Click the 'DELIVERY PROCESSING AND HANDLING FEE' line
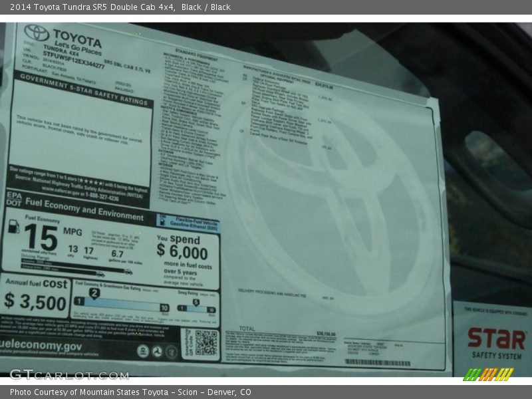Screen dimensions: 532x399 tap(272, 293)
